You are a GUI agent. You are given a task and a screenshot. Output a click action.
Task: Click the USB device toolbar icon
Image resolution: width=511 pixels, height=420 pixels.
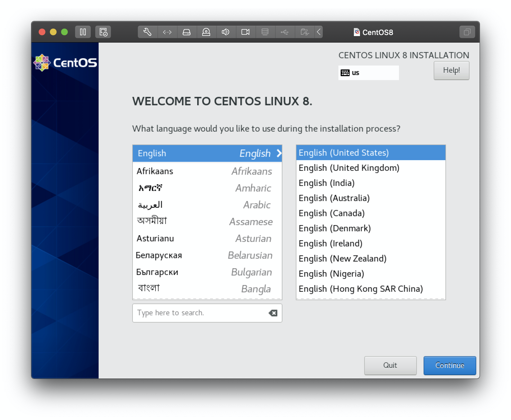click(285, 32)
